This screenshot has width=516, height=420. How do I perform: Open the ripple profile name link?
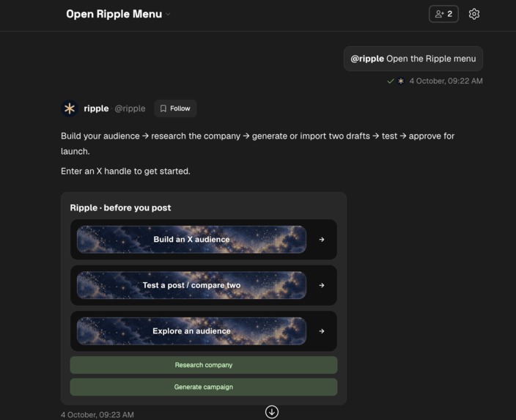pos(96,108)
